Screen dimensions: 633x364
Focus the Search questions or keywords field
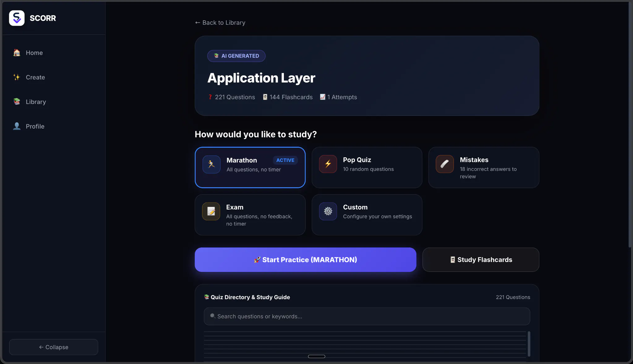click(367, 316)
